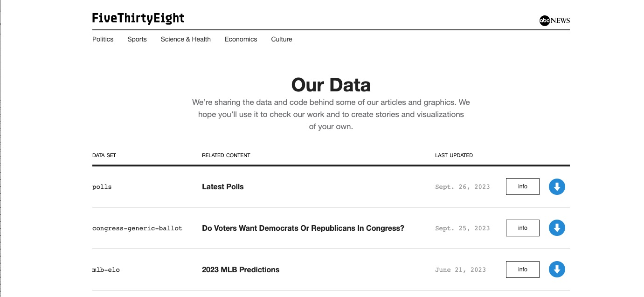Click the RELATED CONTENT column header
Screen dimensions: 644x297
(x=226, y=155)
